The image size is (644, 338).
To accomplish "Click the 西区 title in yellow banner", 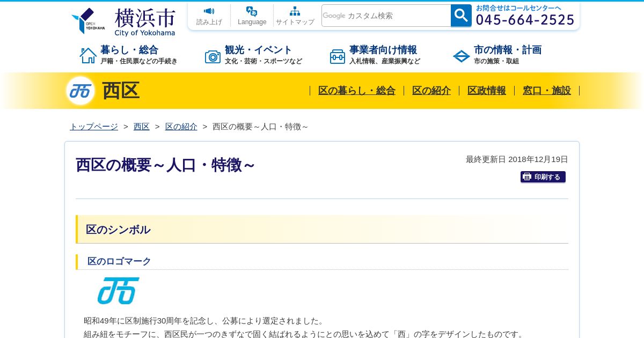I will click(121, 91).
